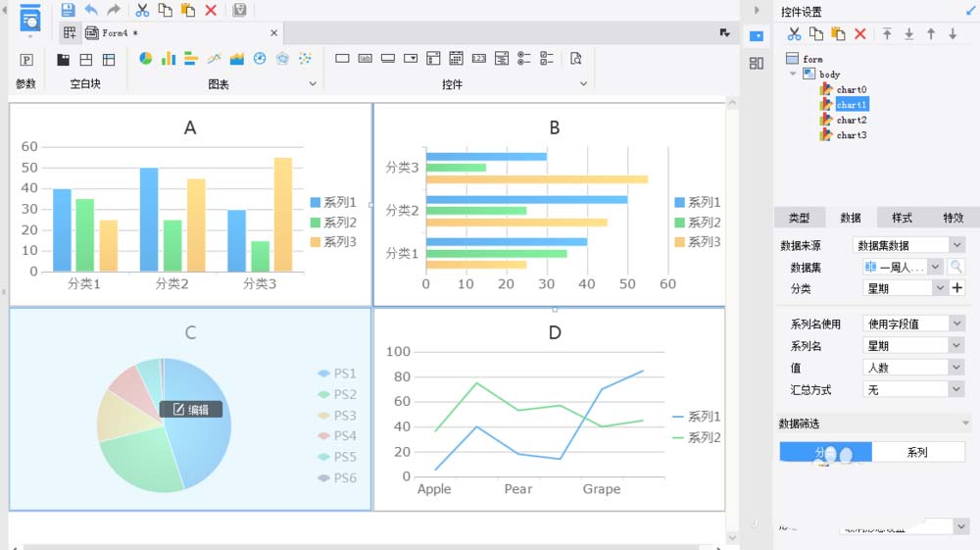Close the Form4 document tab

click(x=274, y=32)
